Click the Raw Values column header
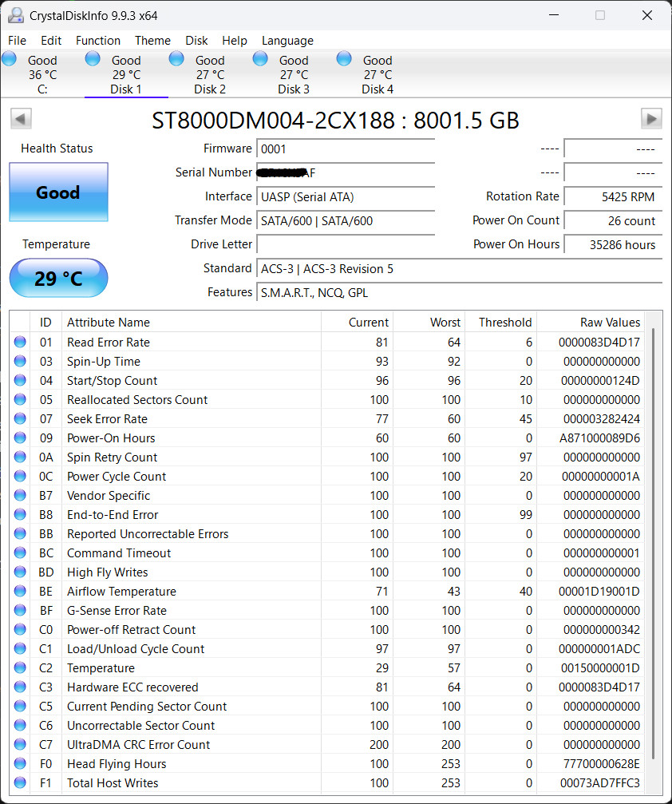The height and width of the screenshot is (804, 672). click(591, 322)
